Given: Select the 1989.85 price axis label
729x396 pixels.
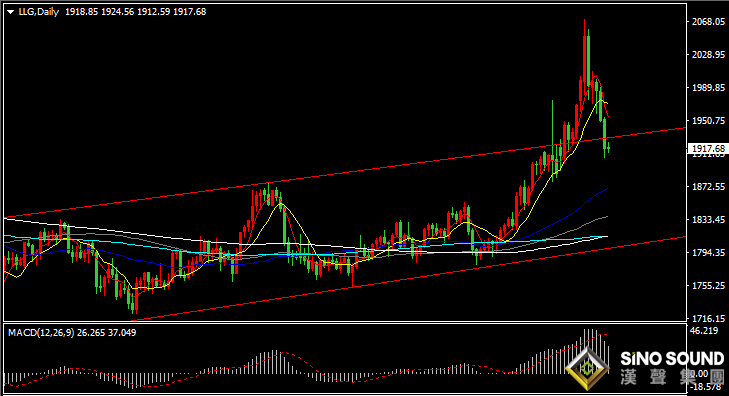Looking at the screenshot, I should click(709, 87).
